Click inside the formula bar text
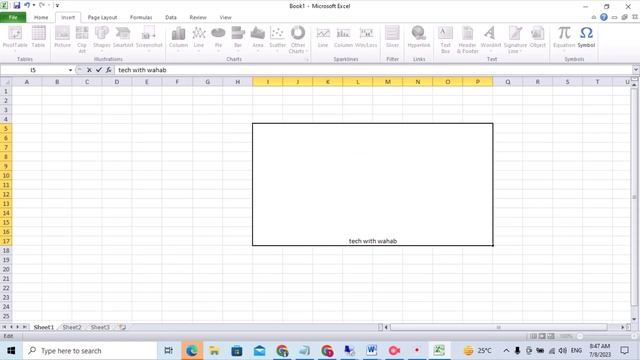This screenshot has width=640, height=360. point(142,70)
